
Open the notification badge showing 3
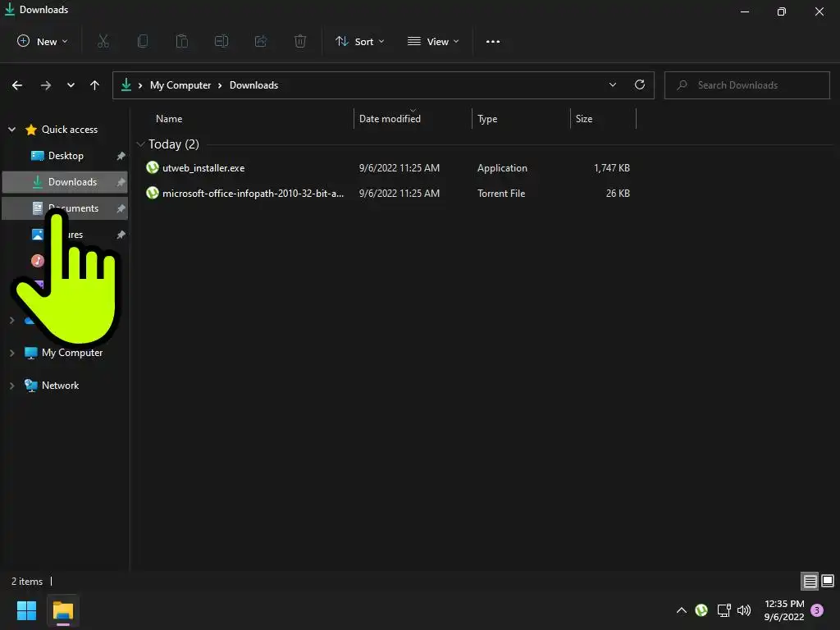(817, 610)
